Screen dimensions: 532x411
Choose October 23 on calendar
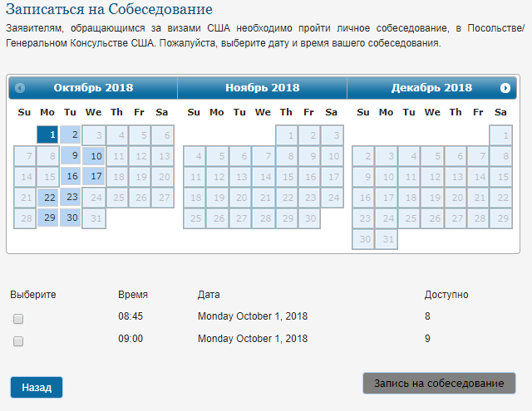(71, 197)
